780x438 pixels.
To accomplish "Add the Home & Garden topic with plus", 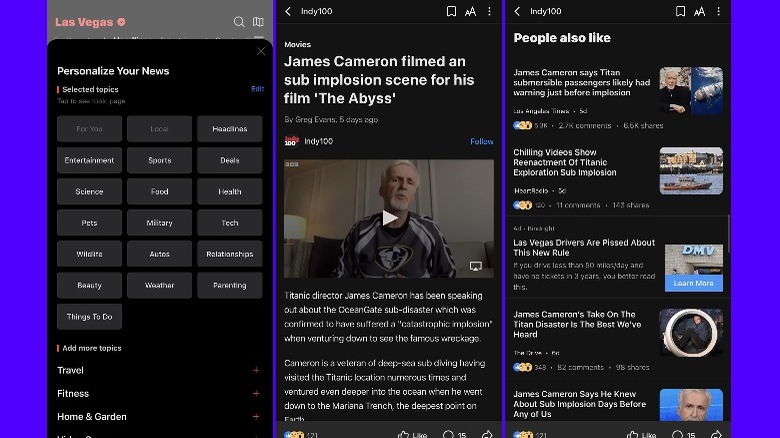I will click(x=256, y=417).
